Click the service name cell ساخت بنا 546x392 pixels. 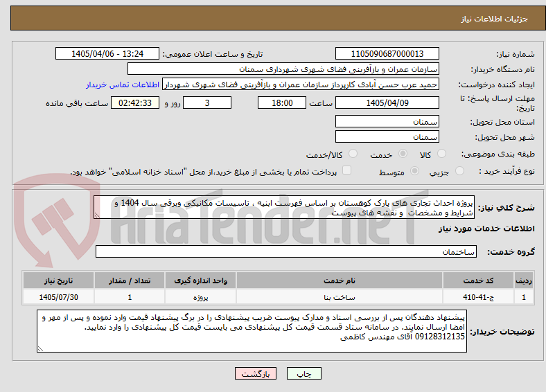(339, 297)
